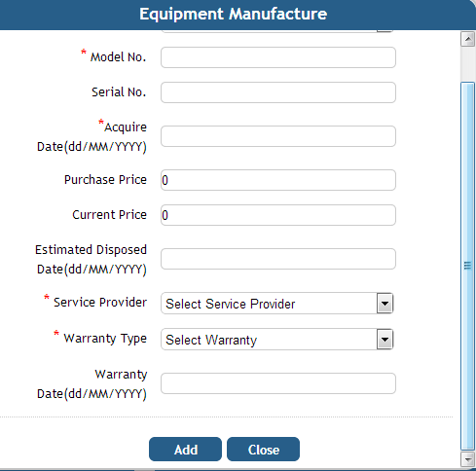Click the scrollbar track above thumb
Viewport: 476px width, 471px height.
pyautogui.click(x=467, y=64)
